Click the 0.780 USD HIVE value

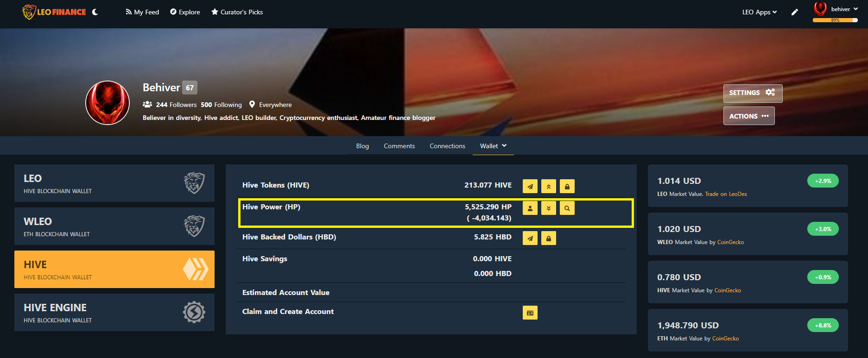pyautogui.click(x=679, y=277)
